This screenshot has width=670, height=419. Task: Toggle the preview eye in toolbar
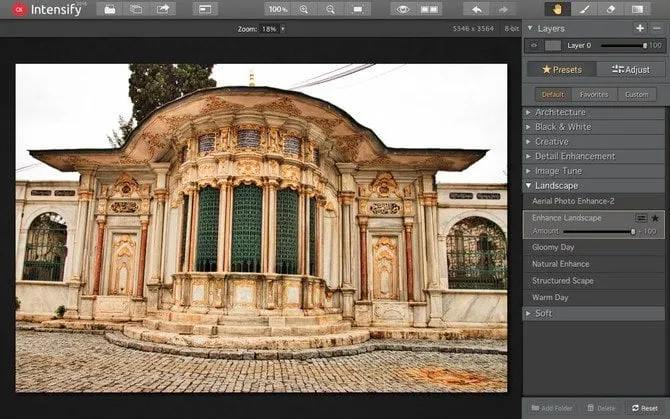point(402,9)
